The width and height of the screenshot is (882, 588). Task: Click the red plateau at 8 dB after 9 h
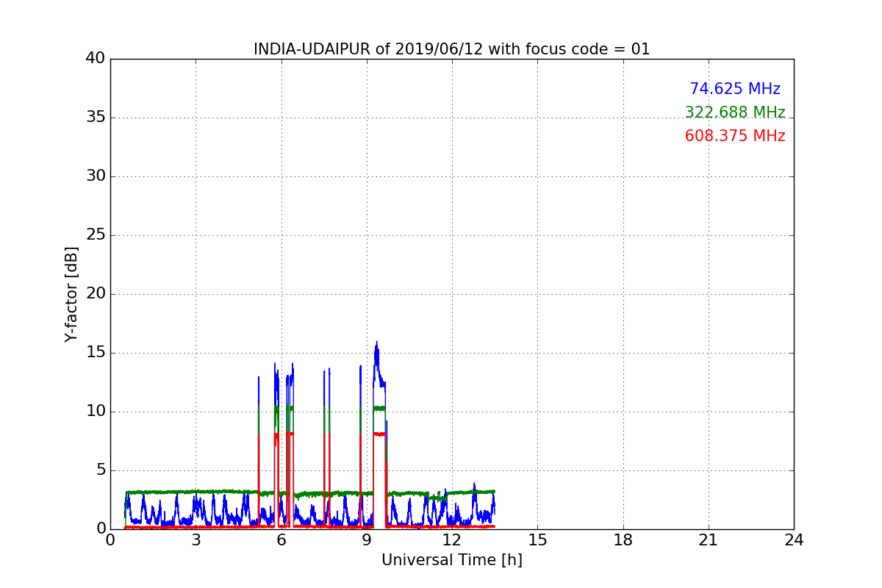[x=379, y=434]
